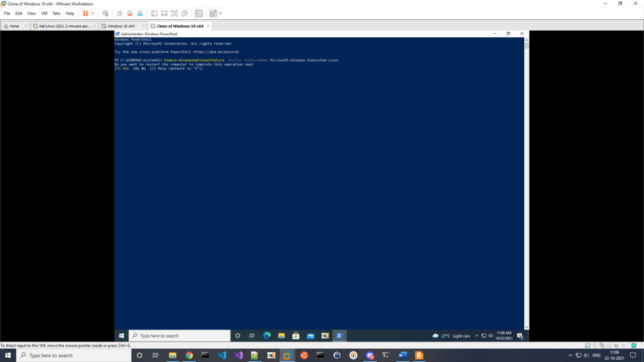Image resolution: width=644 pixels, height=362 pixels.
Task: Open Visual Studio from host taskbar
Action: tap(238, 355)
